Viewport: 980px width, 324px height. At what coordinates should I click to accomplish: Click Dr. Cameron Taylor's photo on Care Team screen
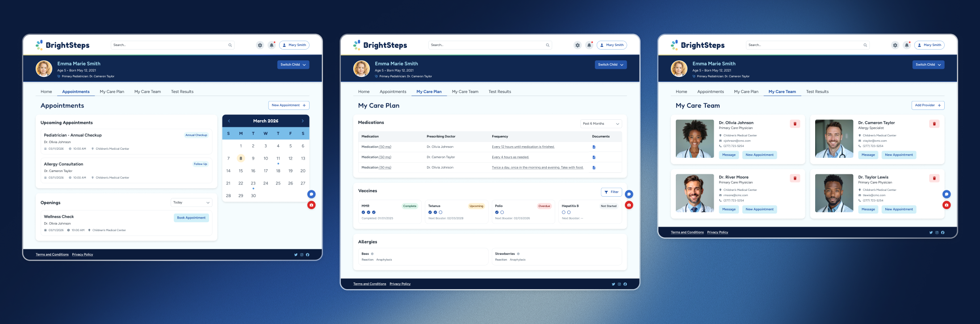[834, 139]
